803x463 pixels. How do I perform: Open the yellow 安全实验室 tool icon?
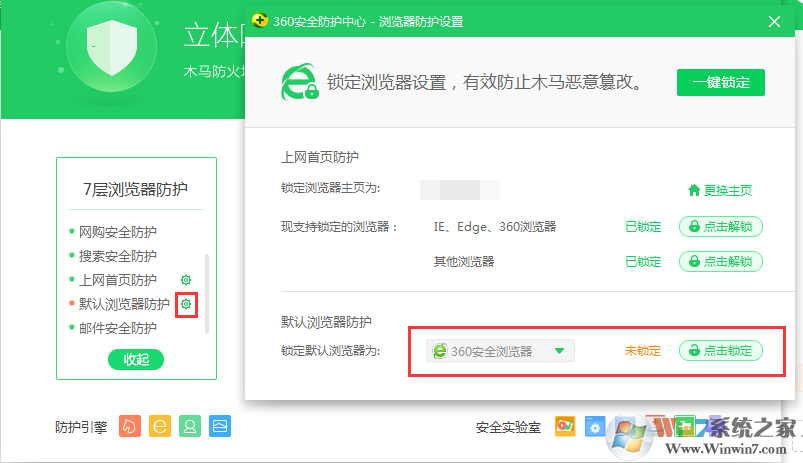coord(565,426)
